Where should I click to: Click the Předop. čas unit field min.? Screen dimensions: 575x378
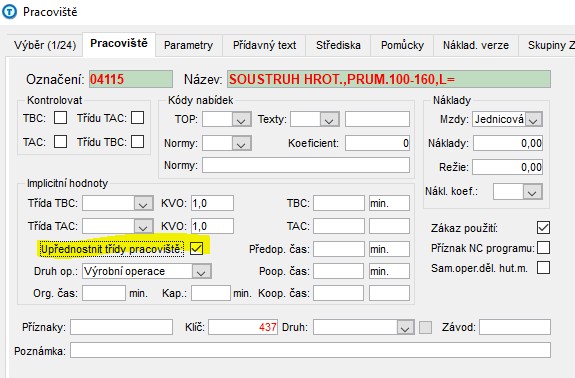389,249
